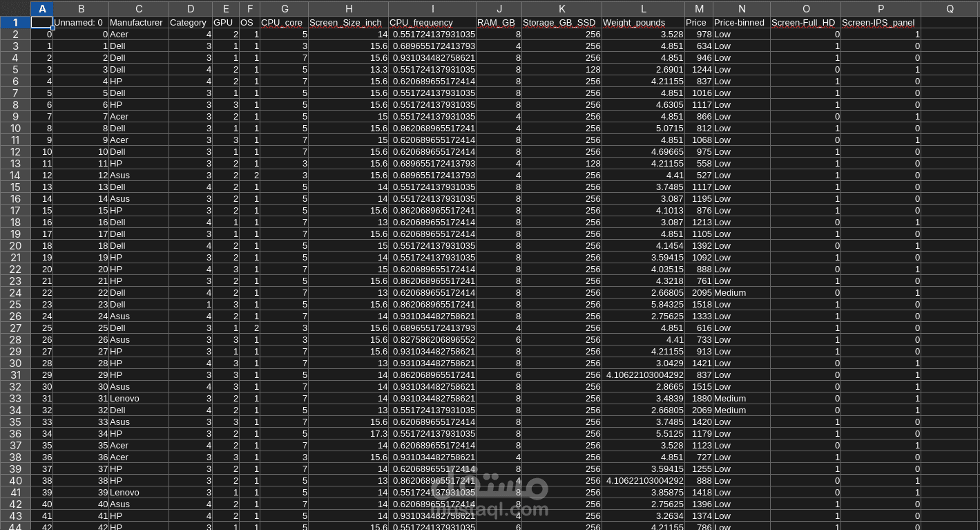Select row 36 header number
The width and height of the screenshot is (980, 530).
(15, 433)
